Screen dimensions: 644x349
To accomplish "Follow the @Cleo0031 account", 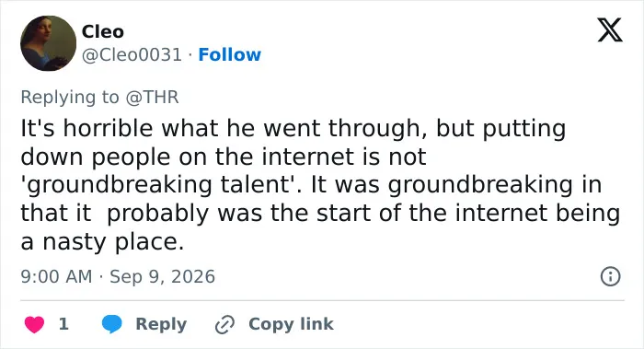I will point(230,54).
